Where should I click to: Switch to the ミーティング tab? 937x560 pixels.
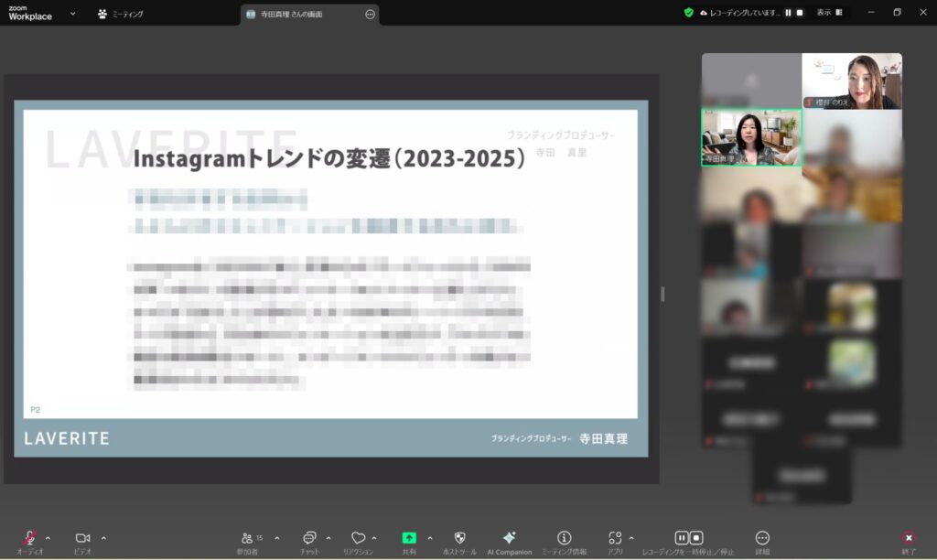pos(121,14)
